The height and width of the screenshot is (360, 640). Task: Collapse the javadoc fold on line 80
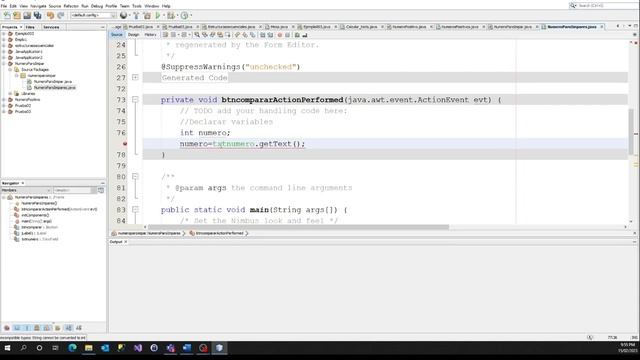tap(135, 177)
